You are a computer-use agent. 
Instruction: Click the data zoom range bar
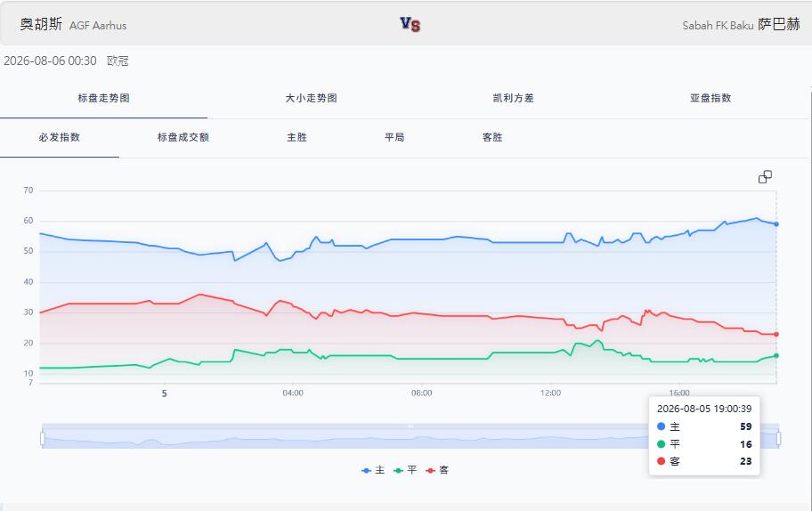pos(410,436)
